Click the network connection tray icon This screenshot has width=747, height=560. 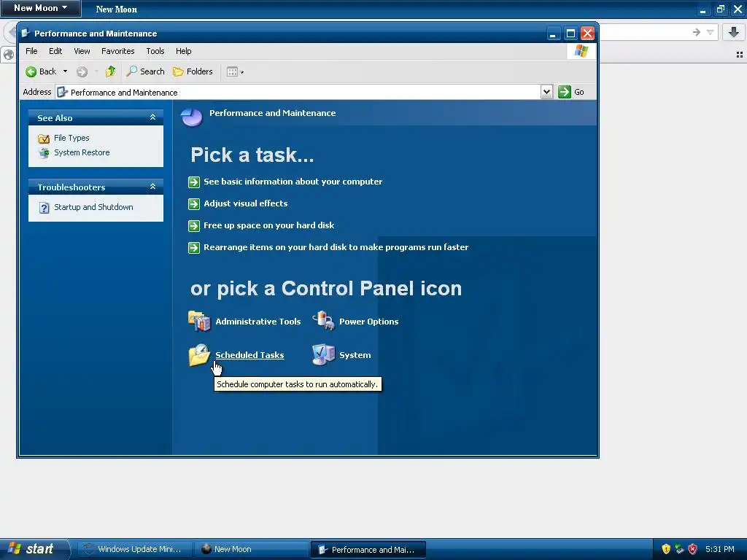[679, 549]
